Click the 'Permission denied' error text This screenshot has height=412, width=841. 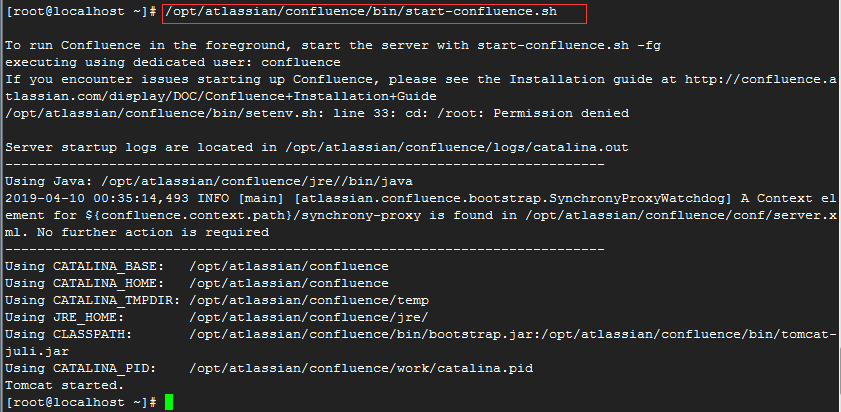tap(562, 114)
